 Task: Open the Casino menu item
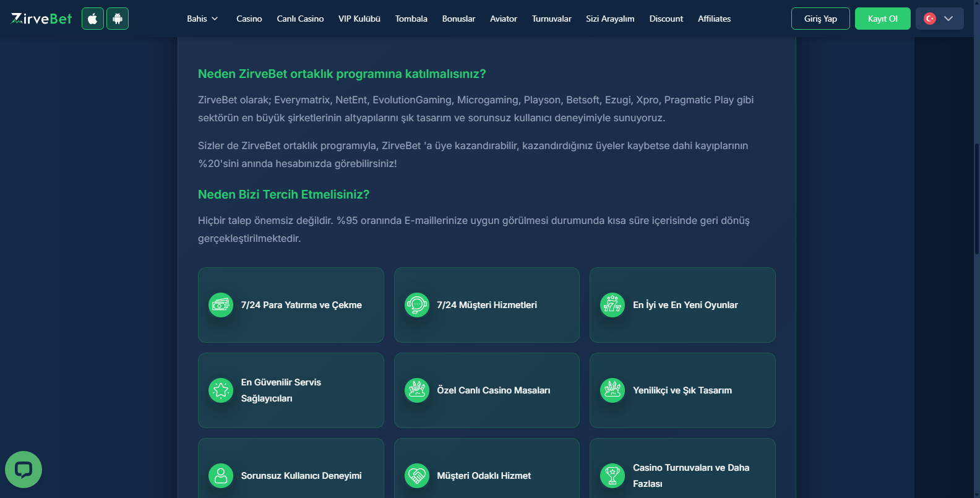tap(249, 19)
